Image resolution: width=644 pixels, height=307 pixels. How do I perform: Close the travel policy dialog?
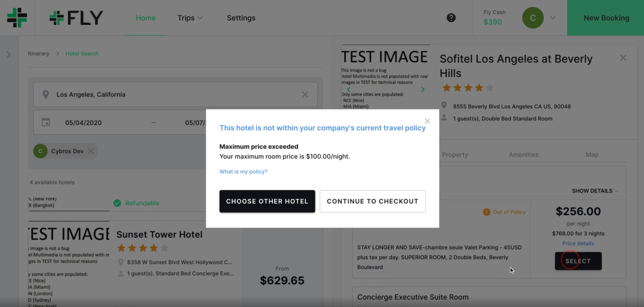428,121
